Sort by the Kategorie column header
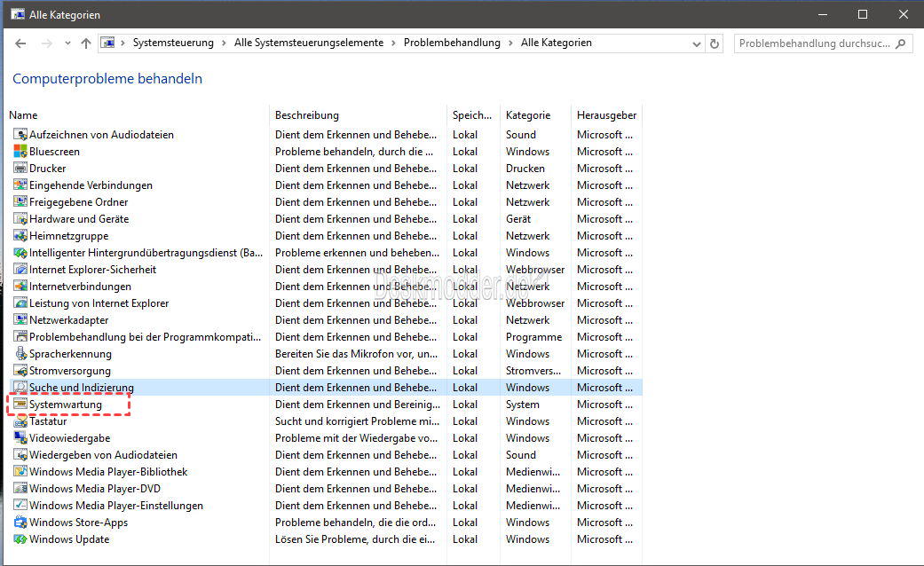 click(x=528, y=115)
